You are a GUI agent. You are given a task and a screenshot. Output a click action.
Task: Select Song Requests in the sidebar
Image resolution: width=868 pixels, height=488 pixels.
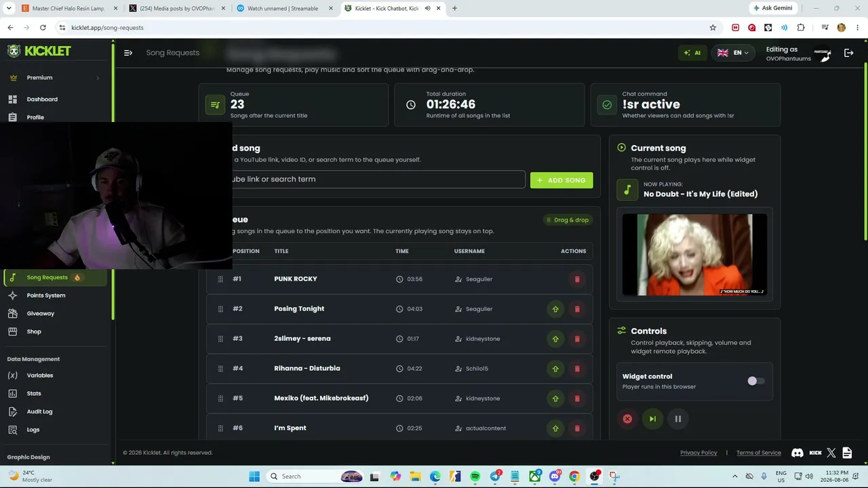click(x=56, y=277)
